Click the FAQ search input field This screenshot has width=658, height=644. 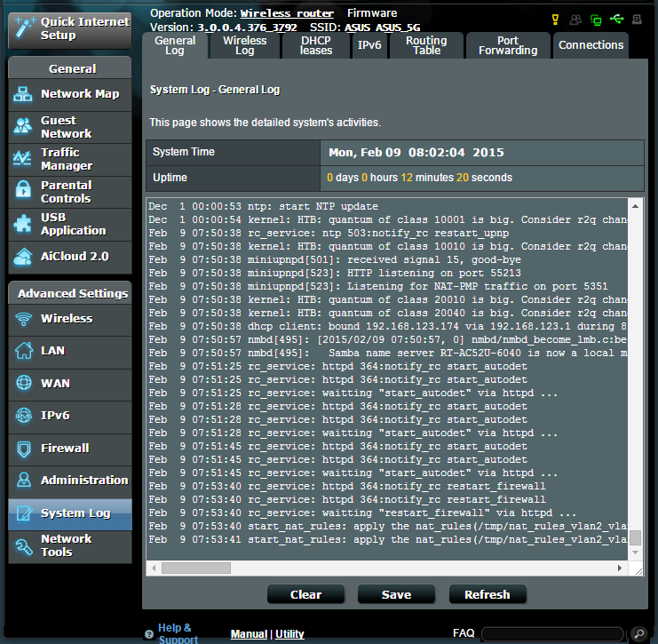point(552,633)
